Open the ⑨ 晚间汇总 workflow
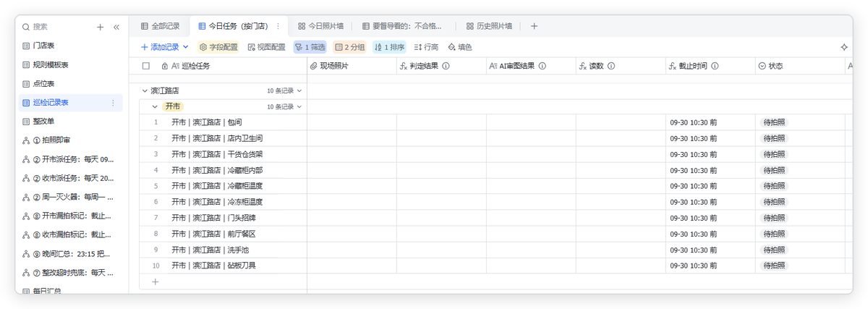This screenshot has width=868, height=309. tap(69, 254)
